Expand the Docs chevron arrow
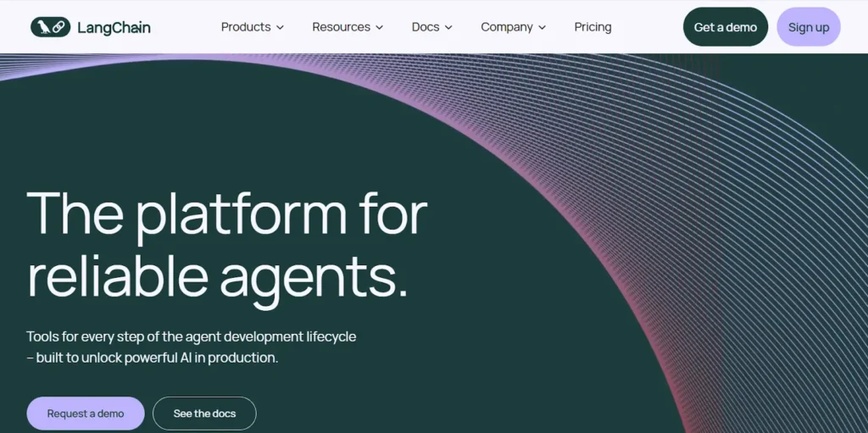The height and width of the screenshot is (433, 868). 448,28
